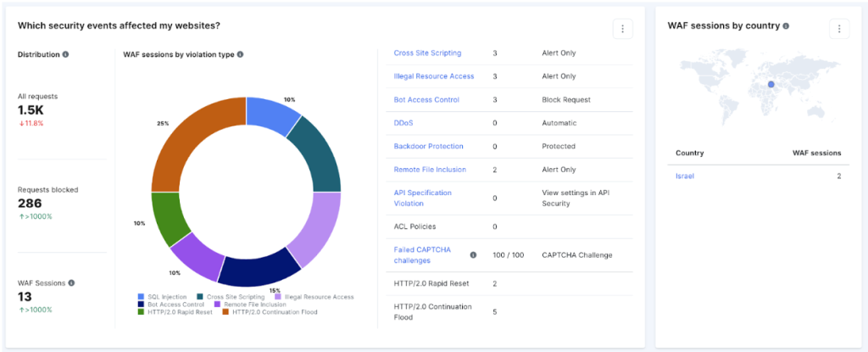868x352 pixels.
Task: Click info icon beside WAF sessions by country title
Action: coord(786,26)
